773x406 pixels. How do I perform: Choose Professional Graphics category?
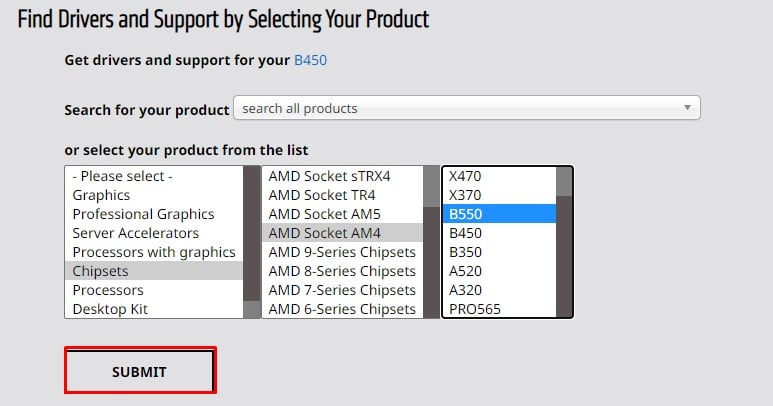(143, 214)
